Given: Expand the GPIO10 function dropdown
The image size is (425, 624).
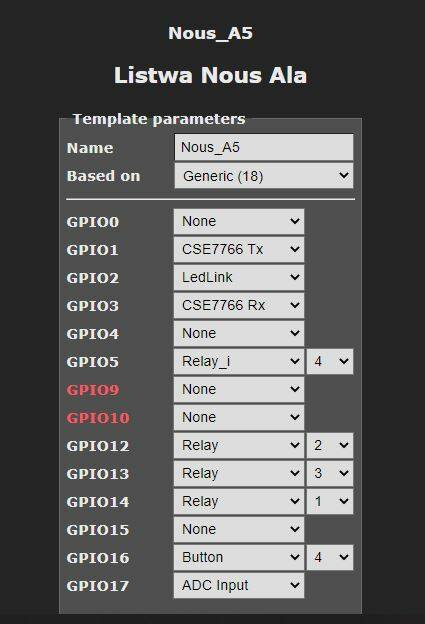Looking at the screenshot, I should (239, 417).
